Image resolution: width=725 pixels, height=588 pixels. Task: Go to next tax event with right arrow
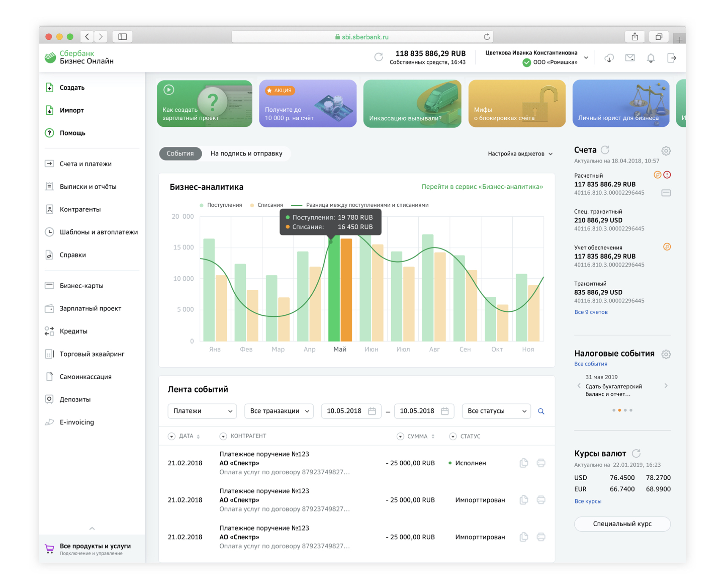click(666, 386)
